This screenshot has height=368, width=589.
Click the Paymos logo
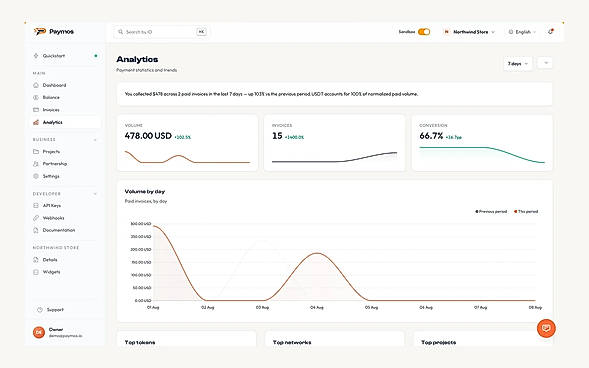[53, 32]
